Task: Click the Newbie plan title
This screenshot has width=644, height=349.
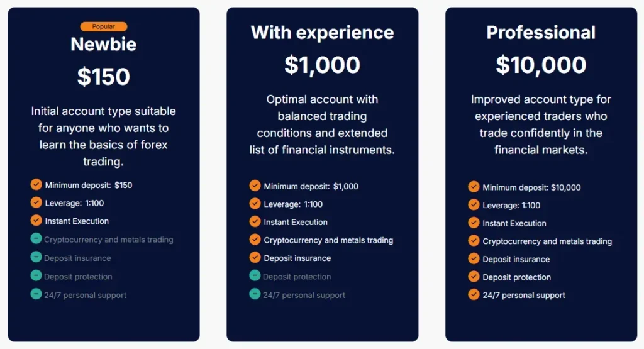Action: 104,44
